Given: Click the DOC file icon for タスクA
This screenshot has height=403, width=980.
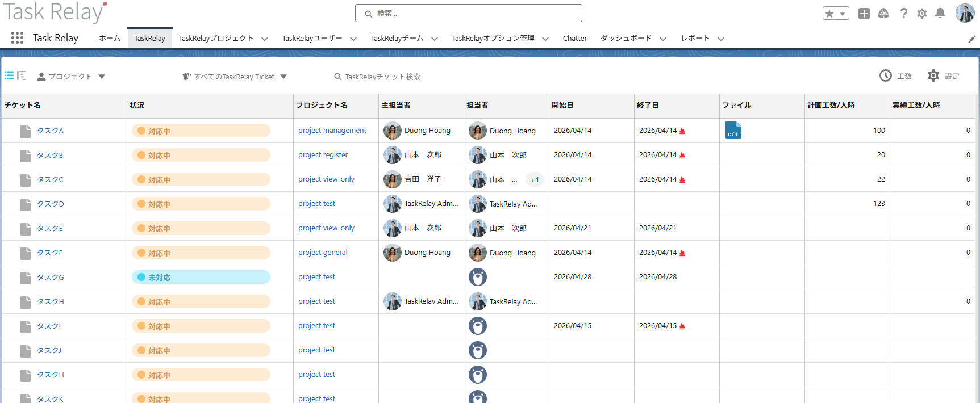Looking at the screenshot, I should [x=733, y=130].
